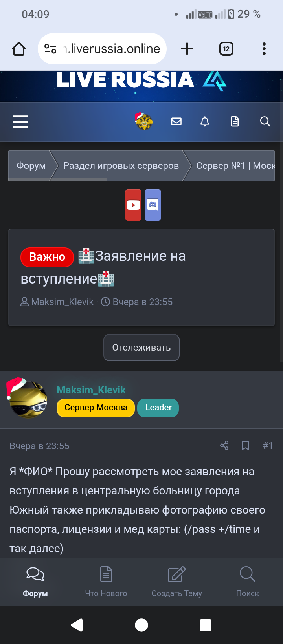
Task: Open private messages envelope icon
Action: pos(176,122)
